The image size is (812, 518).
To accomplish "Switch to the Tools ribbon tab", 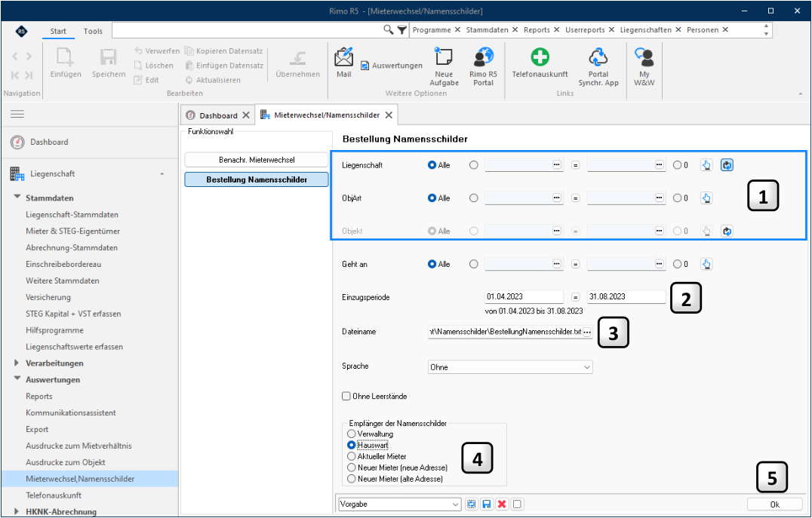I will pos(94,31).
